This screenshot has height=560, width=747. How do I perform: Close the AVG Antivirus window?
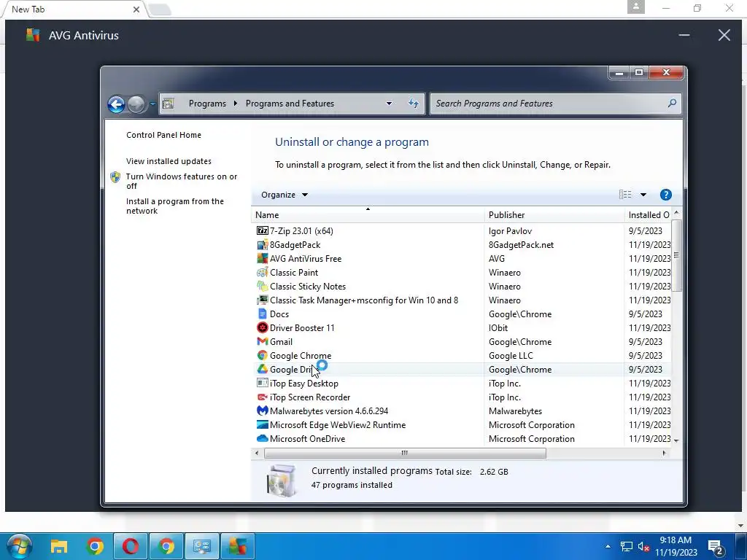[x=724, y=35]
